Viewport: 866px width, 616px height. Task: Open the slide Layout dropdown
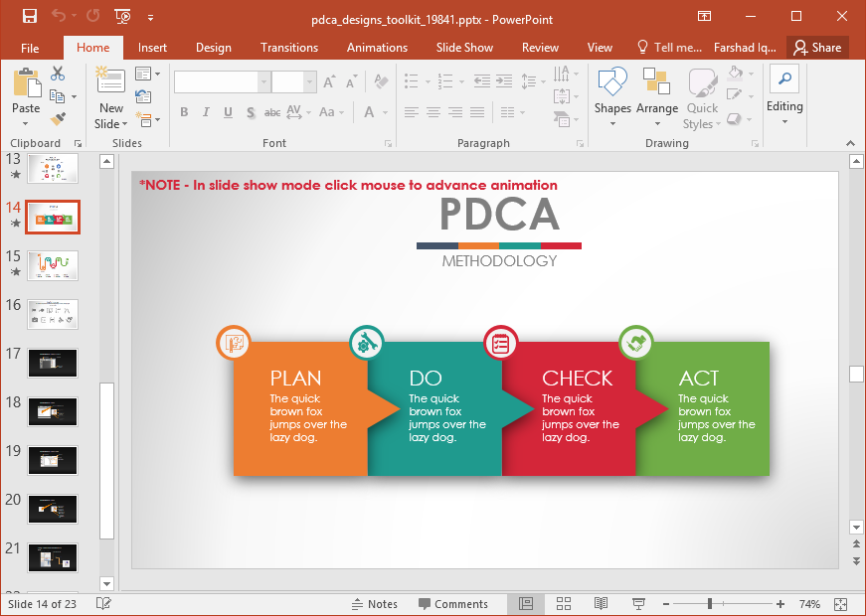(x=147, y=74)
